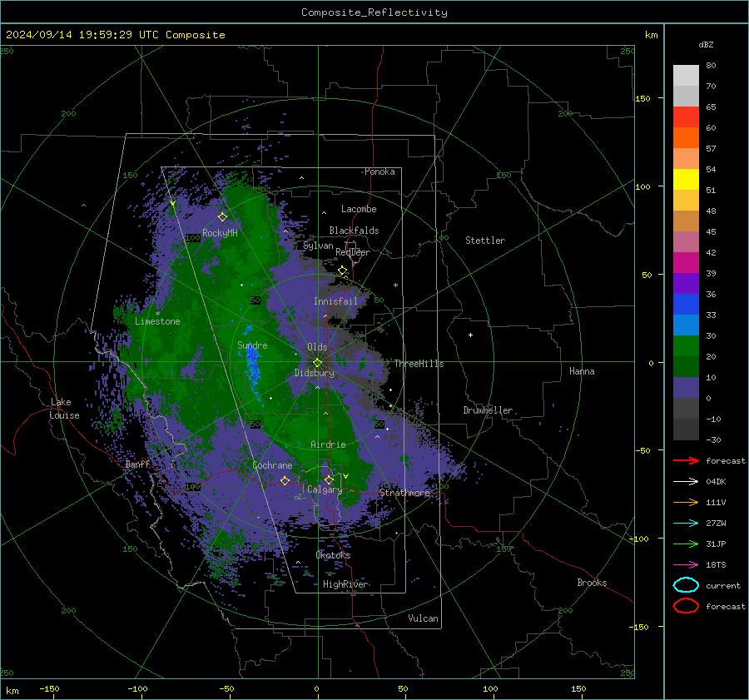
Task: Click the HighRiver city label
Action: click(345, 584)
